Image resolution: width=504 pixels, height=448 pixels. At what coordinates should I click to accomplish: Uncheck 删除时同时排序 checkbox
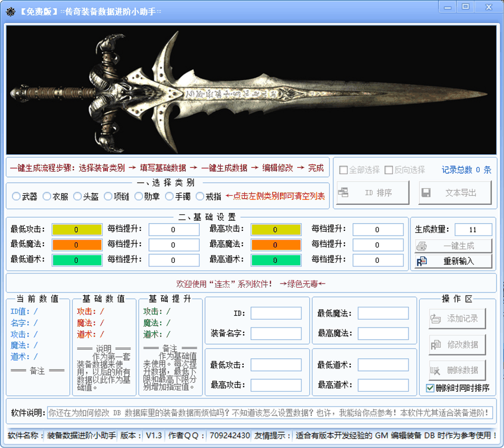[x=430, y=388]
